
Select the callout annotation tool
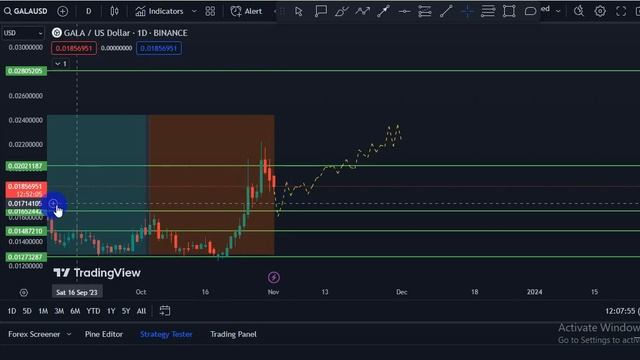coord(321,11)
